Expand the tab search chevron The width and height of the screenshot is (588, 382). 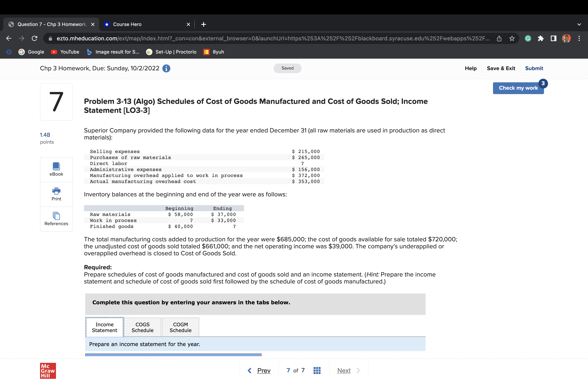[x=579, y=24]
